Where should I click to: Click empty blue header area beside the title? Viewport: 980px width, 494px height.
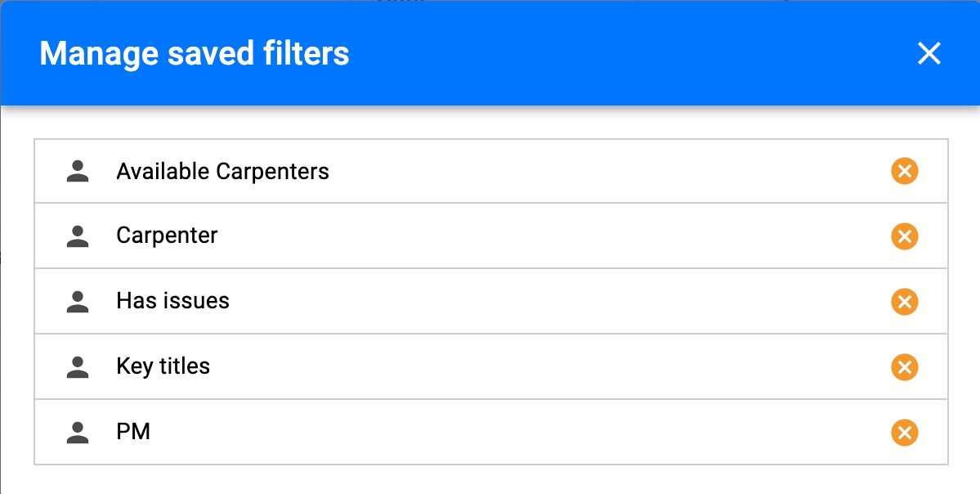pos(625,53)
